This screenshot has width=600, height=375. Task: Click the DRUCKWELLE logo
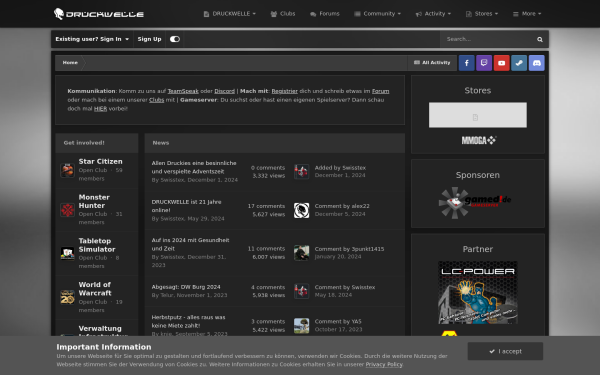(x=99, y=14)
